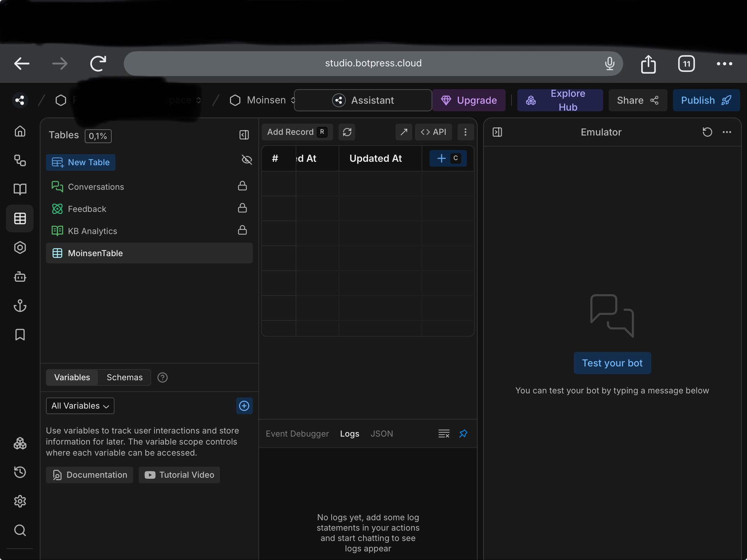Open the Assistant button

(363, 100)
